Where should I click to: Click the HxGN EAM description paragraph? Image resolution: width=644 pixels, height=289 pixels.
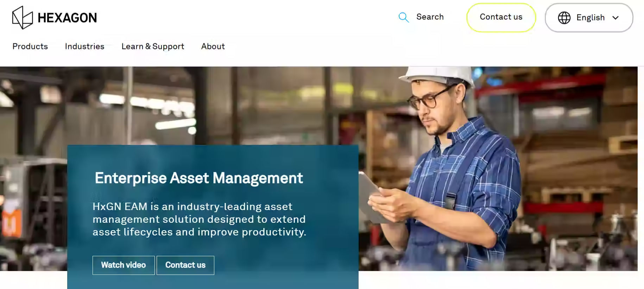pyautogui.click(x=199, y=219)
